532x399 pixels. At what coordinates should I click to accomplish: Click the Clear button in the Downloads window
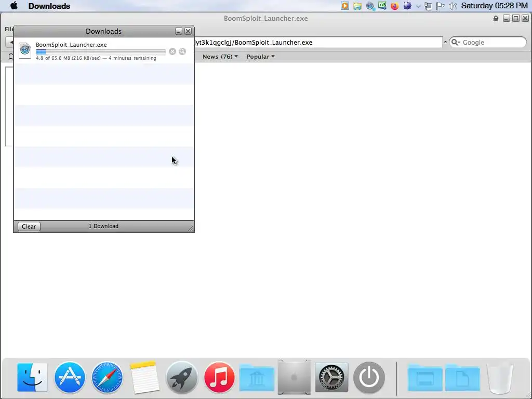point(29,227)
